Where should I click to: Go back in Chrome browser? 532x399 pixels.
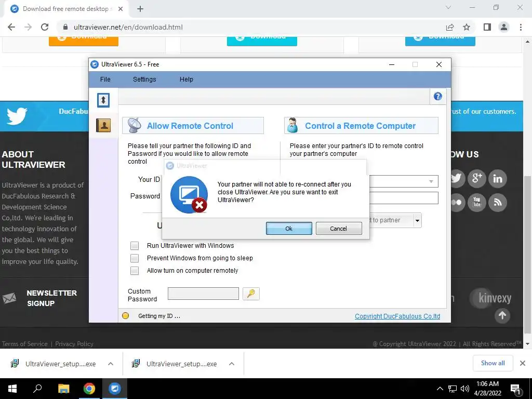pos(11,27)
